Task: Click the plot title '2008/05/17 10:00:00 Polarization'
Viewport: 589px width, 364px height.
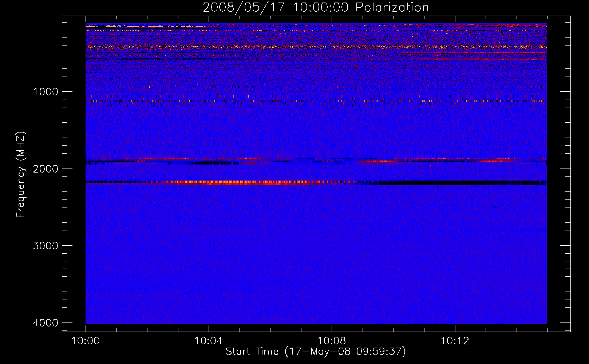Action: tap(316, 7)
